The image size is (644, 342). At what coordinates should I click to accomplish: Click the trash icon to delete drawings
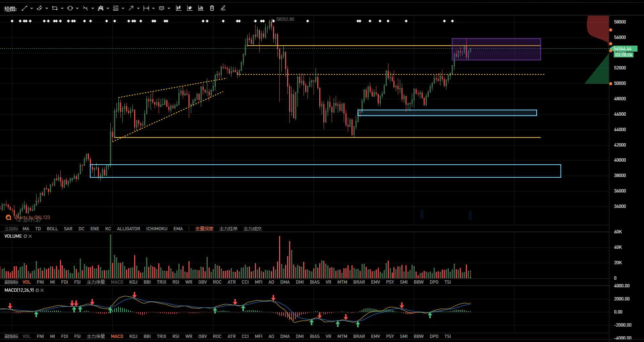[212, 8]
